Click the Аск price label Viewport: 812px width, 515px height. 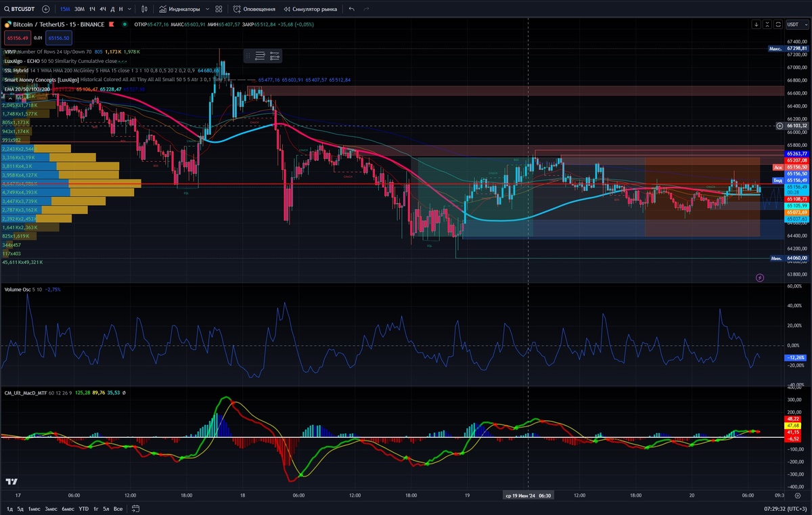(777, 166)
